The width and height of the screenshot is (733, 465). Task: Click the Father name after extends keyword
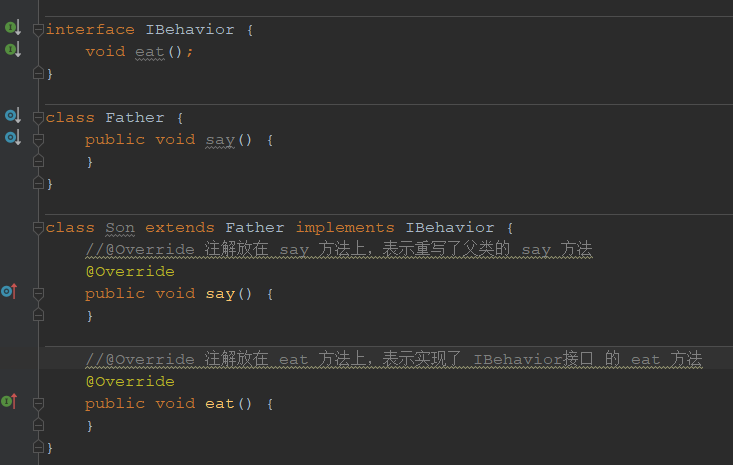(x=255, y=228)
